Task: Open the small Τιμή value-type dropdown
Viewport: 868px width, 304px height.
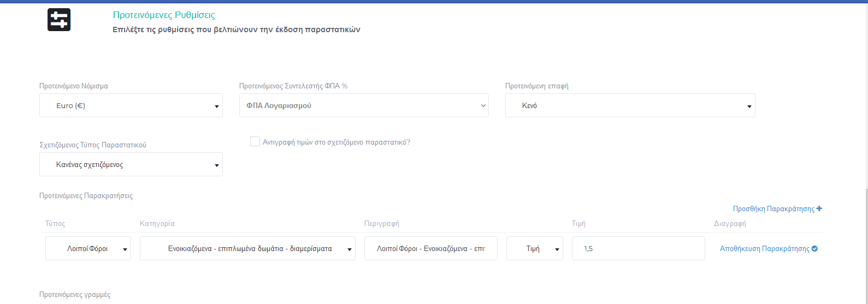Action: click(x=534, y=248)
